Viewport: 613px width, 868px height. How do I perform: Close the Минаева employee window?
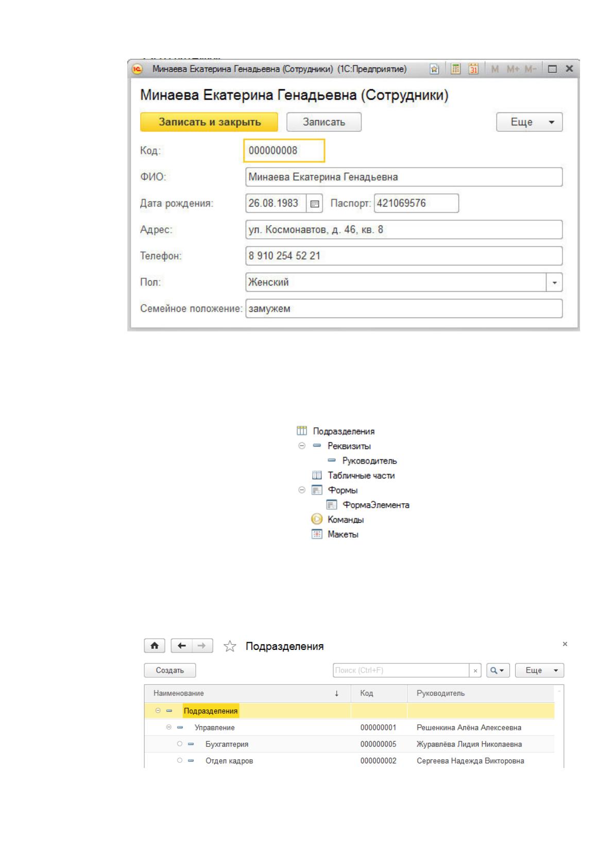[569, 69]
